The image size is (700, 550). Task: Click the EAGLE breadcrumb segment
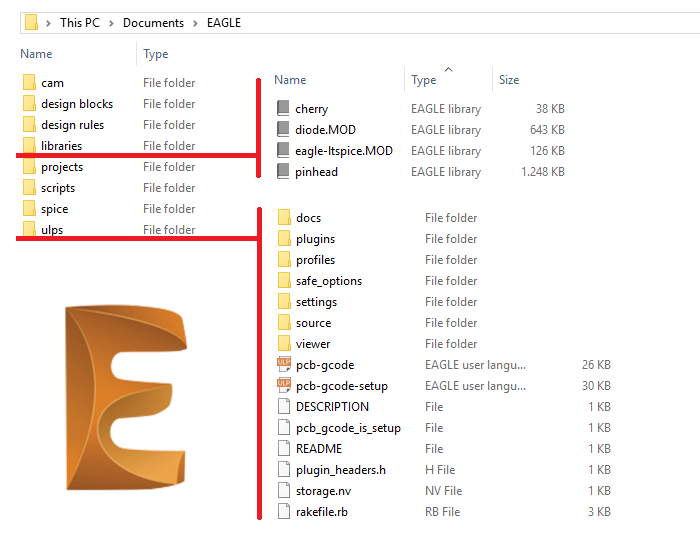pos(224,23)
